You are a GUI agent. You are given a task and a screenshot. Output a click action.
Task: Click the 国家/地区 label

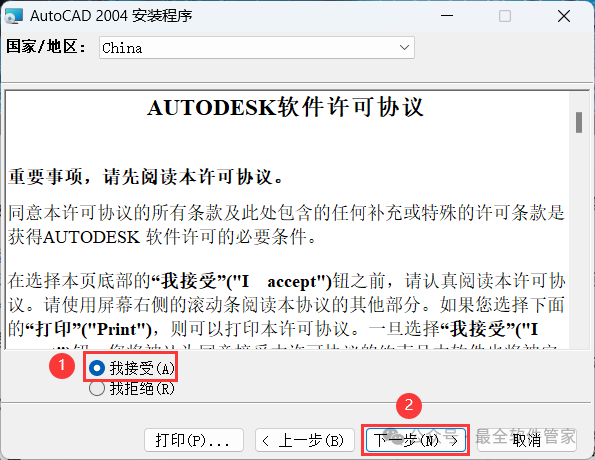click(46, 47)
